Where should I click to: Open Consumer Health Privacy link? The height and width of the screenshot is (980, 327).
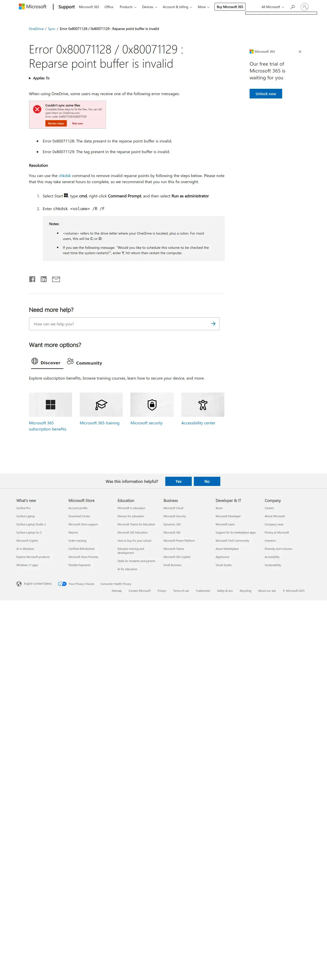(x=116, y=584)
